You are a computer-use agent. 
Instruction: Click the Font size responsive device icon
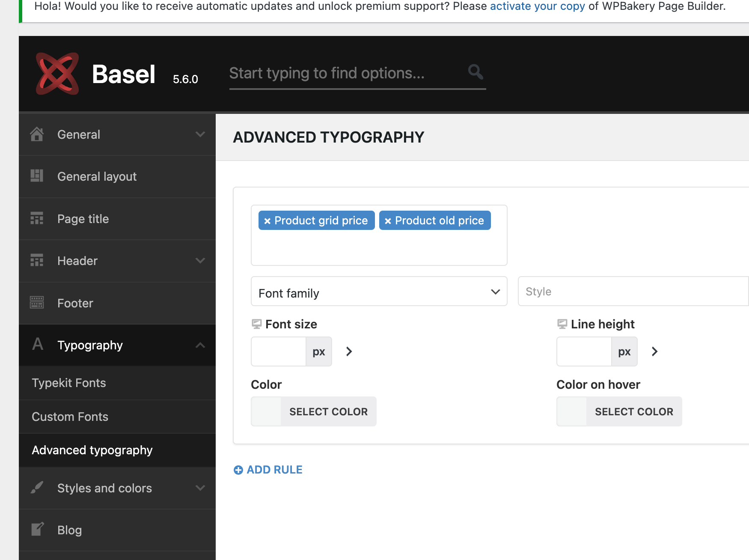click(256, 324)
